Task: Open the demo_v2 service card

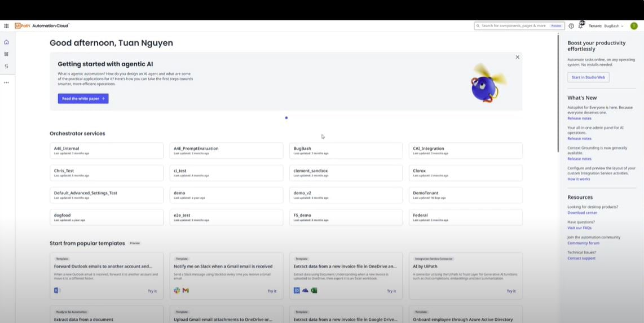Action: (x=346, y=195)
